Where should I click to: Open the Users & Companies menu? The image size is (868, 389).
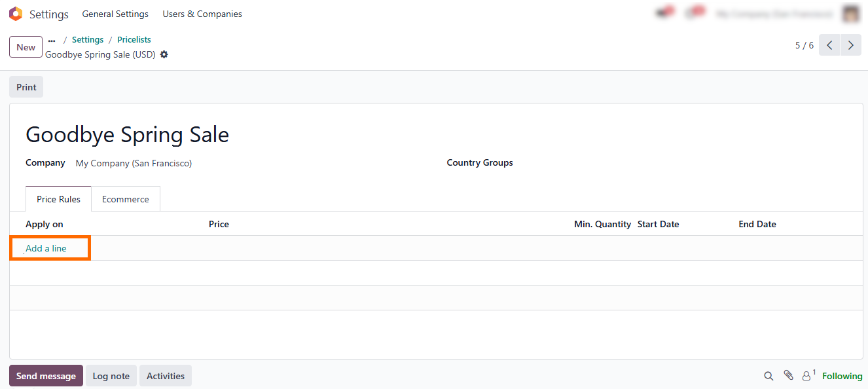click(x=202, y=14)
